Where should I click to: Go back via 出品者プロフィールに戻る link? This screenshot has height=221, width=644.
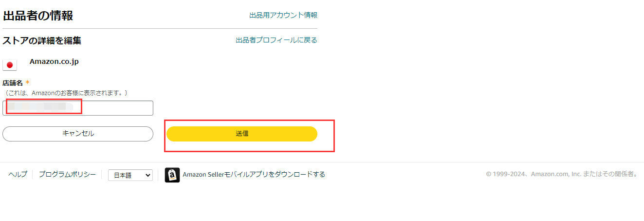[x=276, y=40]
